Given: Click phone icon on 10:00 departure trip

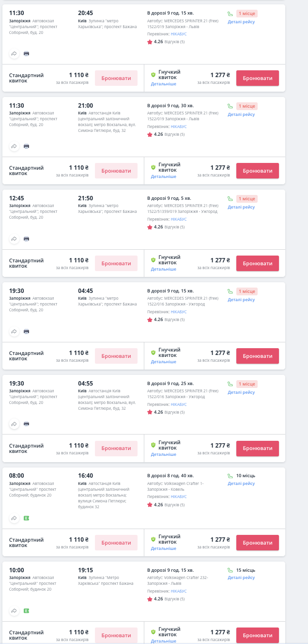Looking at the screenshot, I should click(x=230, y=570).
